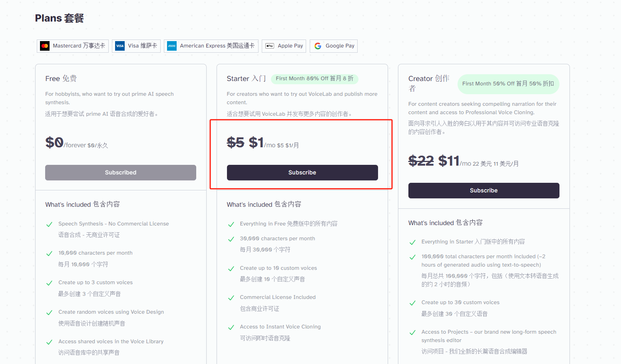Click checkmark beside Commercial License Included

[231, 298]
